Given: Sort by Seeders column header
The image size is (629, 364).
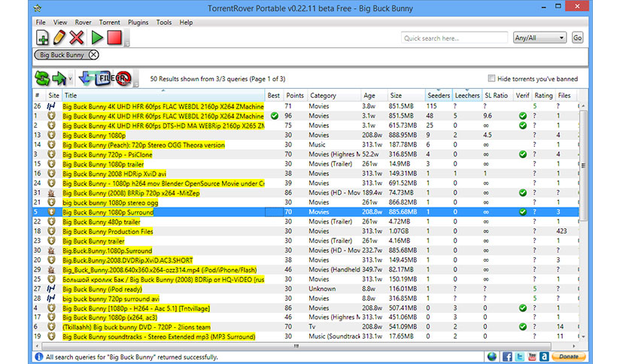Looking at the screenshot, I should click(439, 96).
